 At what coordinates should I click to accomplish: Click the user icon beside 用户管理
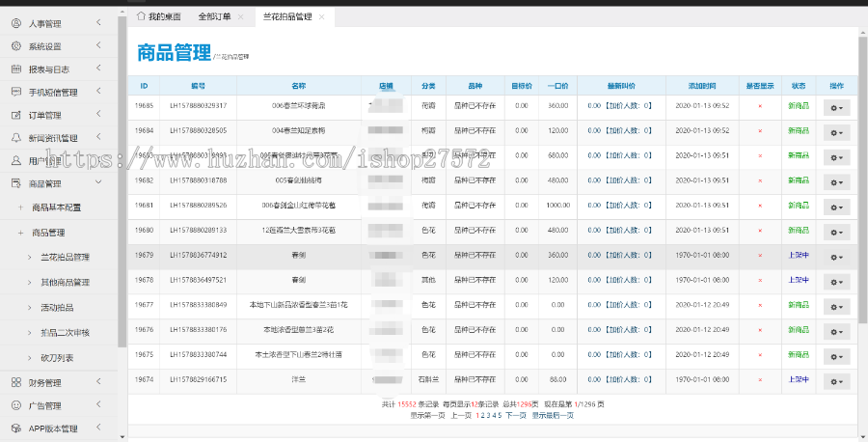[16, 160]
